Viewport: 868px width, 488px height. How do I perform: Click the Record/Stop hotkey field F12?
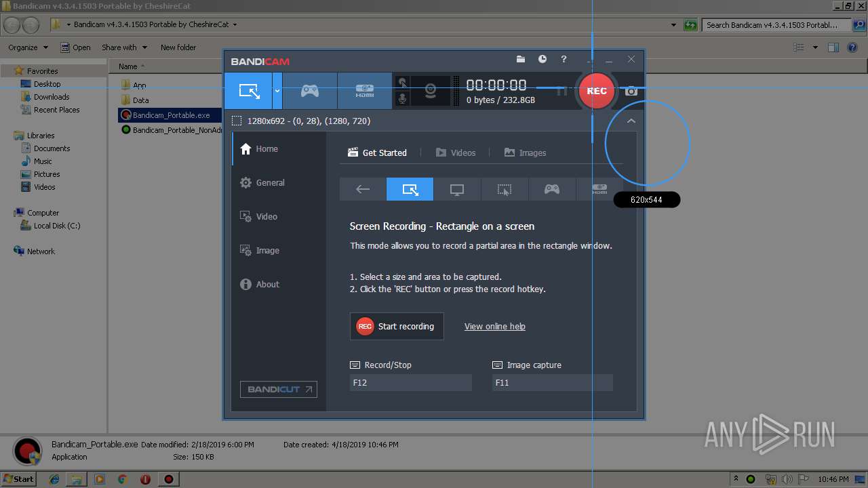(410, 382)
